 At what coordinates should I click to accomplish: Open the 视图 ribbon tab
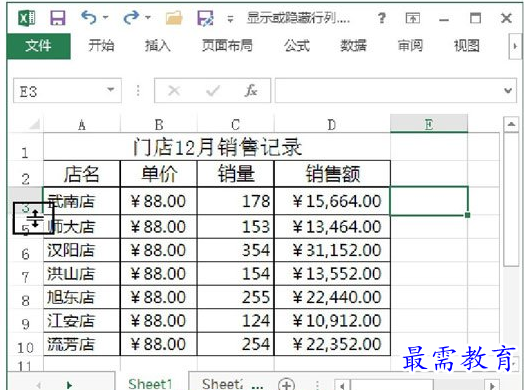tap(467, 45)
